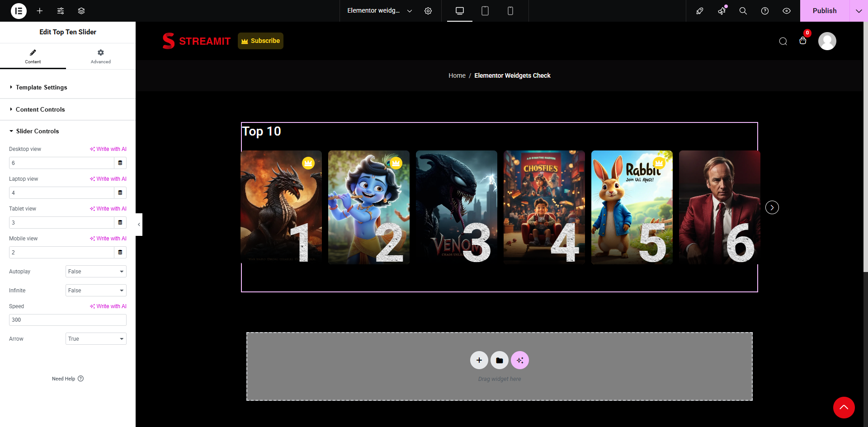The width and height of the screenshot is (868, 427).
Task: Switch to Desktop responsive view
Action: tap(460, 11)
